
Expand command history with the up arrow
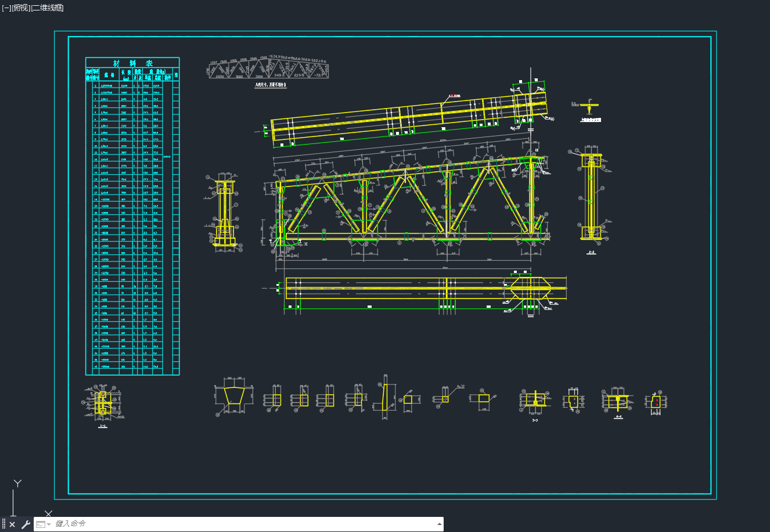439,524
